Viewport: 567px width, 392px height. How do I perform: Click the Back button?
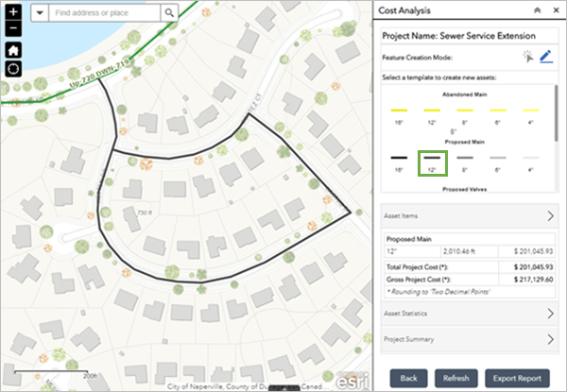click(x=408, y=377)
